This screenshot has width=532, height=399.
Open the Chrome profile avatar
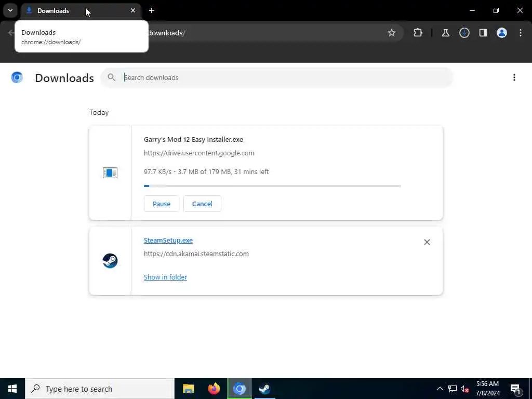pyautogui.click(x=502, y=33)
